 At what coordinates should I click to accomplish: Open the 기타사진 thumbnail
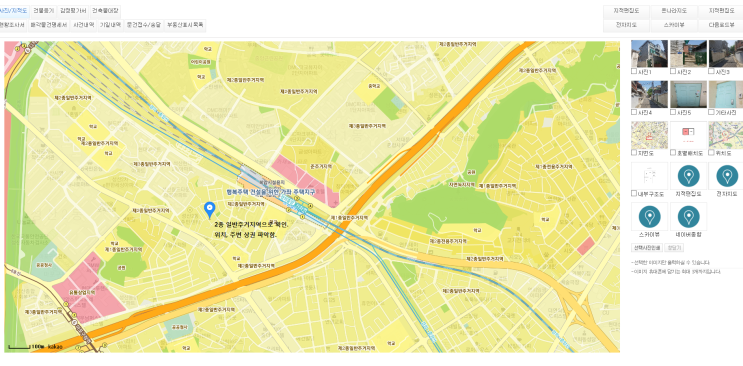point(726,94)
